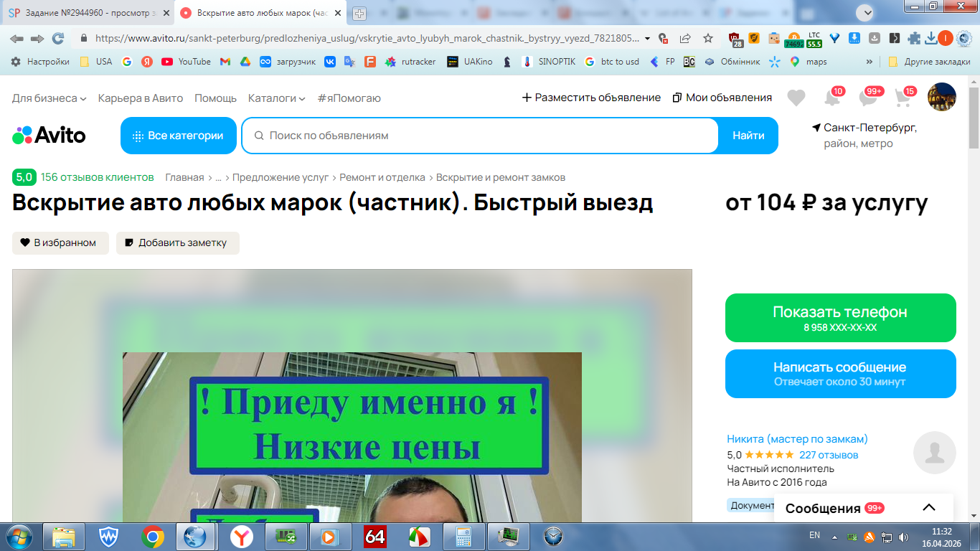Open the address bar URL dropdown arrow

tap(648, 39)
